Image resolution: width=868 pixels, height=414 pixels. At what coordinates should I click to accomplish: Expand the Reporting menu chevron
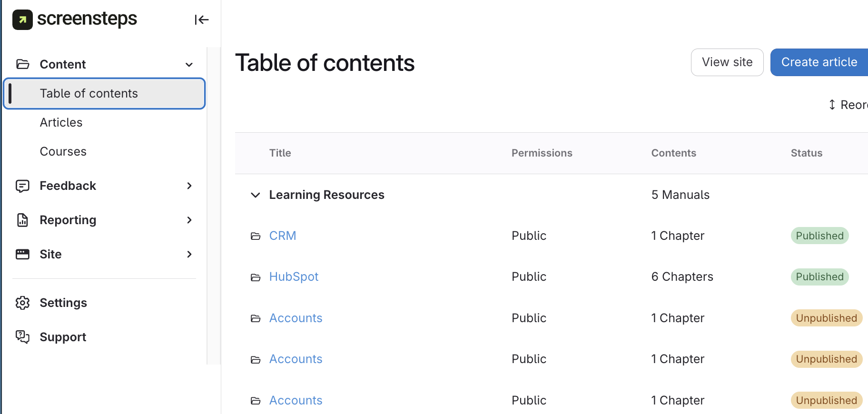click(x=189, y=220)
